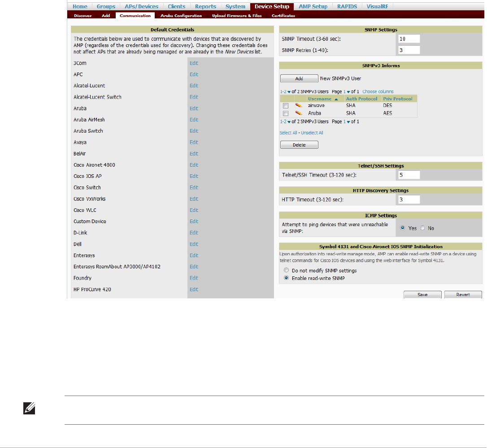Open the Aruba Configuration sub-tab
This screenshot has width=487, height=448.
[x=181, y=16]
